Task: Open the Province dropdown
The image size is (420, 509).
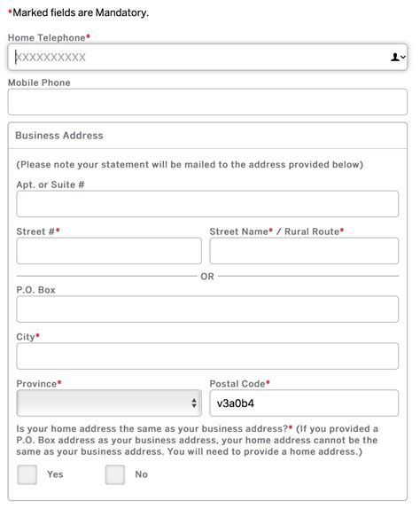Action: pos(109,403)
